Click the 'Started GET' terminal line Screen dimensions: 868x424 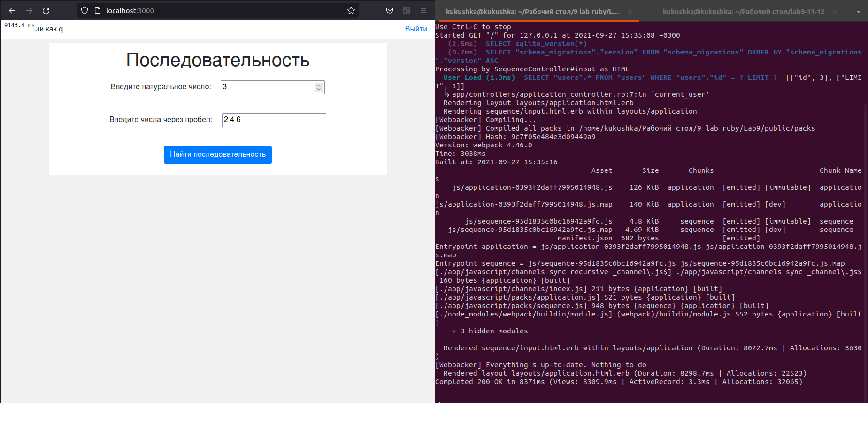click(557, 35)
